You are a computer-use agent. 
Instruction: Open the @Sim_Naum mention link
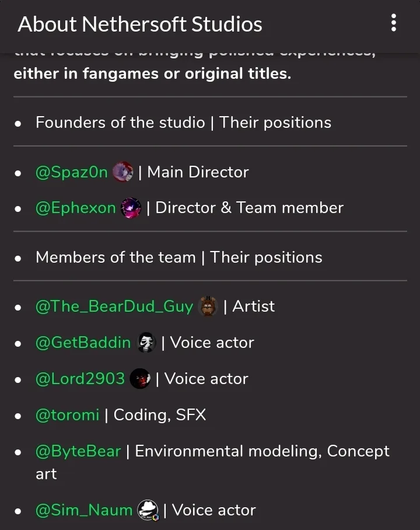[x=84, y=510]
